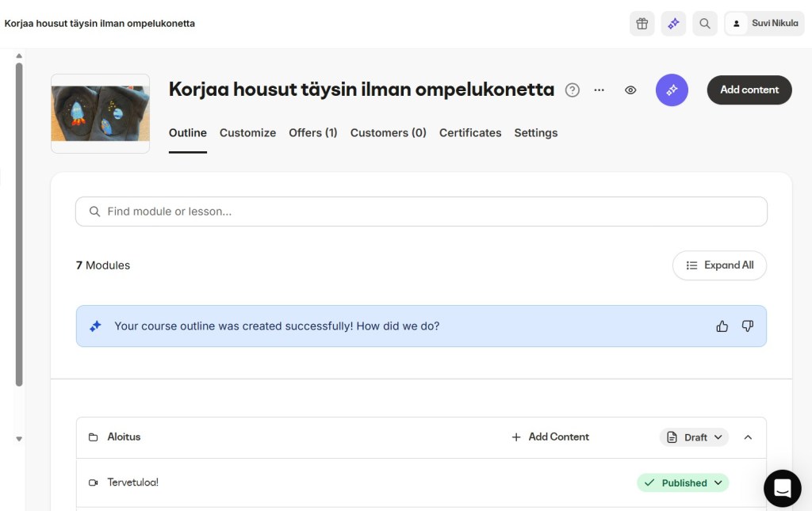Click the black Add content button
The image size is (812, 511).
[749, 90]
